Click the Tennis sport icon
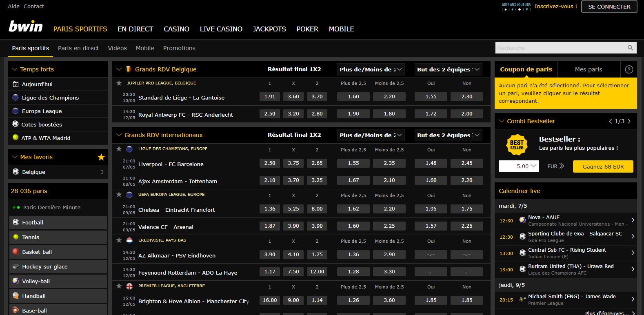This screenshot has width=644, height=315. (16, 237)
